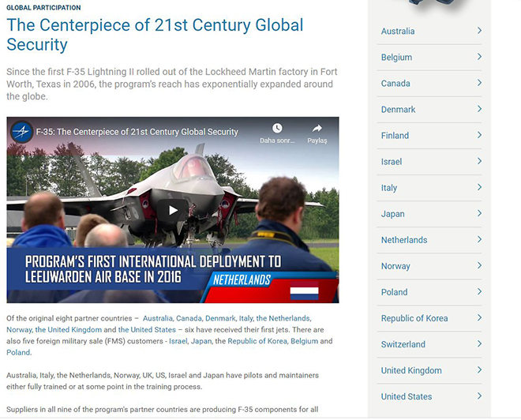Expand the Denmark chevron in sidebar

[479, 109]
